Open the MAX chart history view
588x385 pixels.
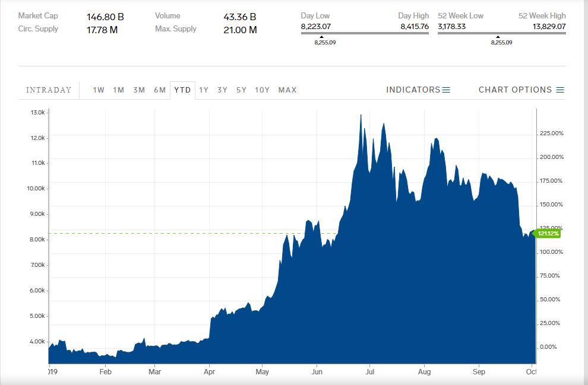(287, 90)
